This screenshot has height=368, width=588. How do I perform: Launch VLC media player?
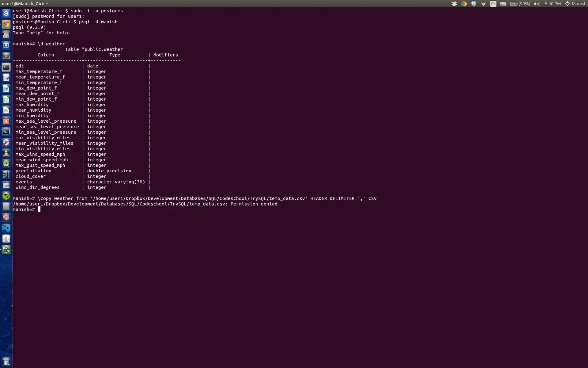6,153
